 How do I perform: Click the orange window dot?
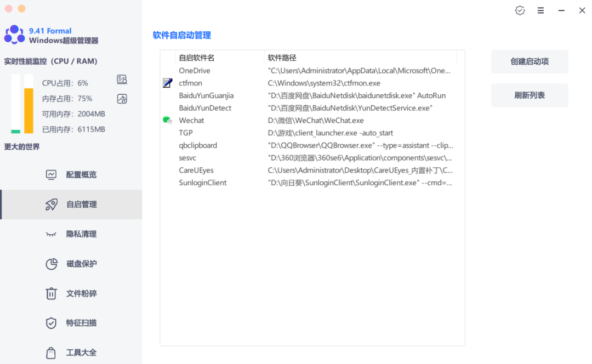click(22, 8)
